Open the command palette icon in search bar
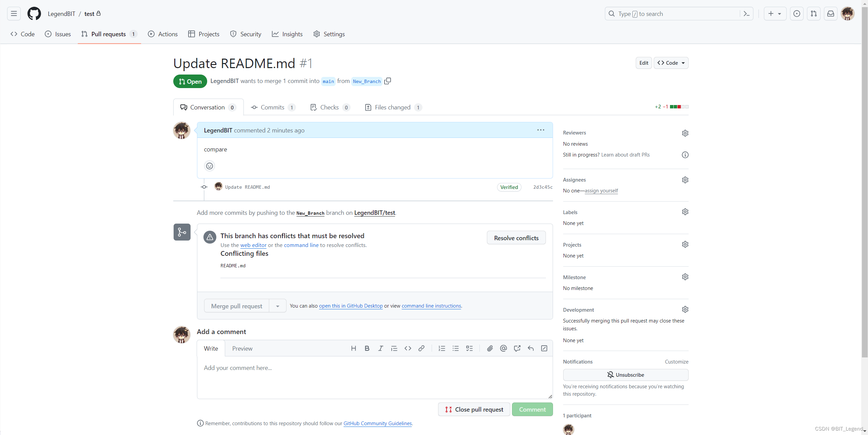Screen dimensions: 868x435 coord(746,14)
